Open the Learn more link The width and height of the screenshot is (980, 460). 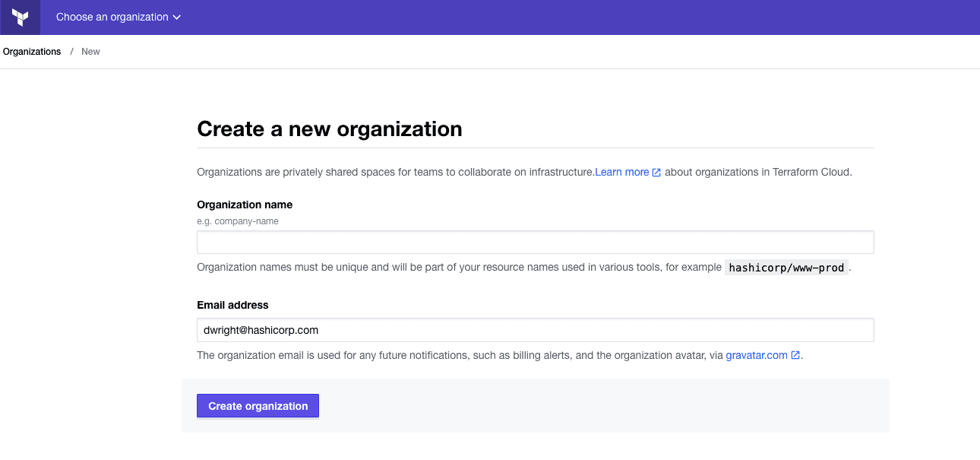621,172
